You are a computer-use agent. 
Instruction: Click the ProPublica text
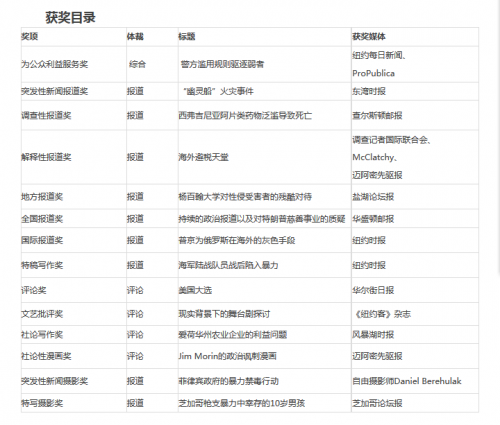(x=374, y=73)
